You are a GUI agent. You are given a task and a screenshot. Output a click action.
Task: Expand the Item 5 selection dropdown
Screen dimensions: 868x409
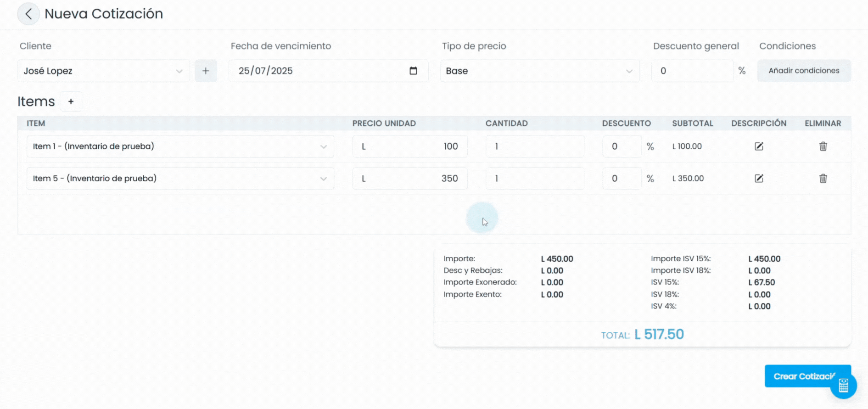coord(180,178)
